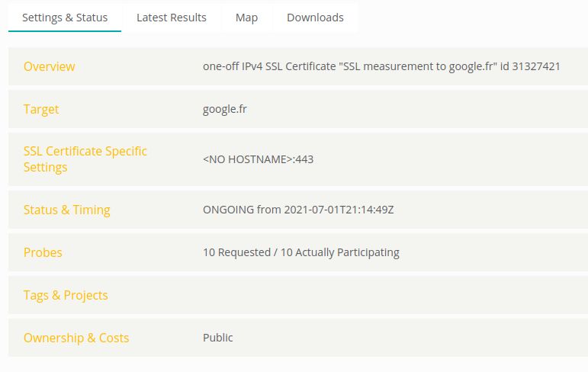The height and width of the screenshot is (372, 588).
Task: Go to the Downloads tab
Action: click(x=315, y=18)
